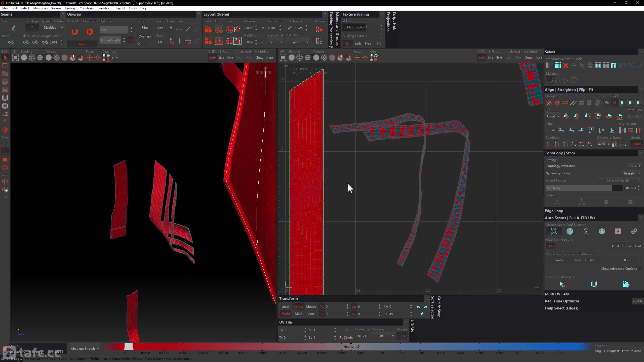Click the Weld seams icon

(x=11, y=42)
